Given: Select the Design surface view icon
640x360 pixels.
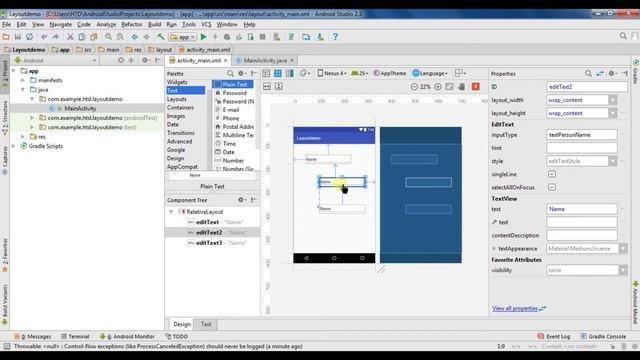Looking at the screenshot, I should pyautogui.click(x=266, y=73).
